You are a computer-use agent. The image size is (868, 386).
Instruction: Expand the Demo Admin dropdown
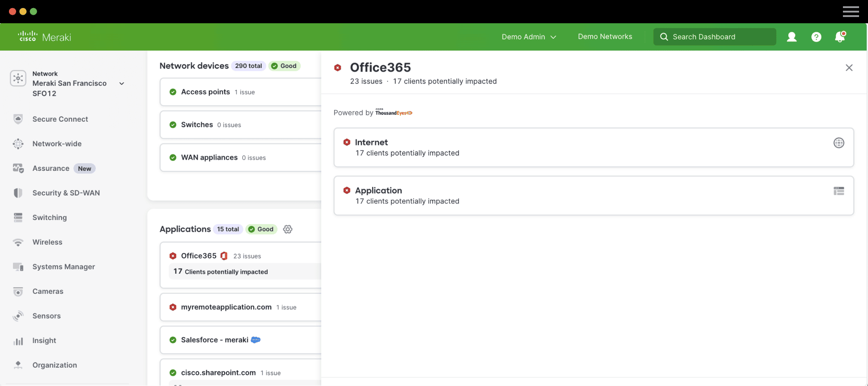[x=528, y=37]
